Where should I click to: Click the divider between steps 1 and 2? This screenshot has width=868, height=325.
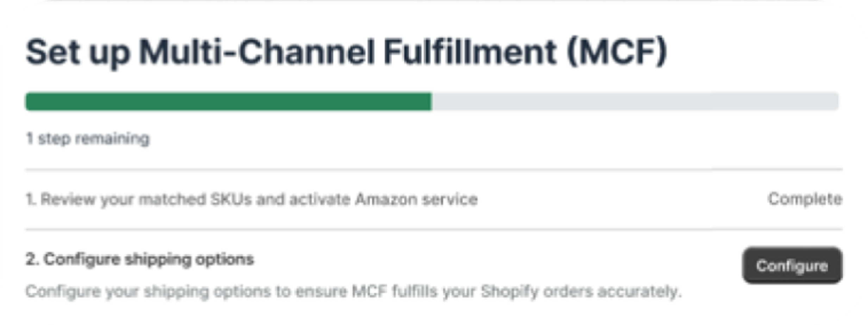[434, 229]
